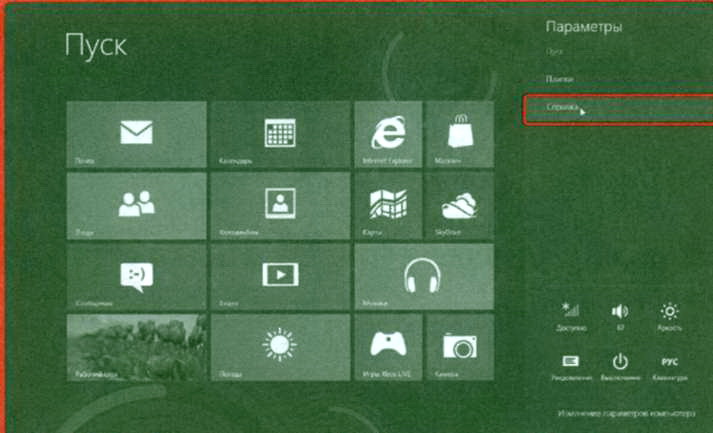Open the Desktop tile with landscape picture
The image size is (713, 433).
pyautogui.click(x=136, y=347)
